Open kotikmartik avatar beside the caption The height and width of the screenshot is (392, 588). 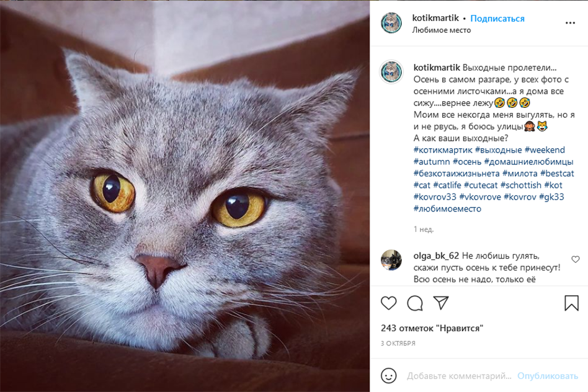[x=391, y=71]
